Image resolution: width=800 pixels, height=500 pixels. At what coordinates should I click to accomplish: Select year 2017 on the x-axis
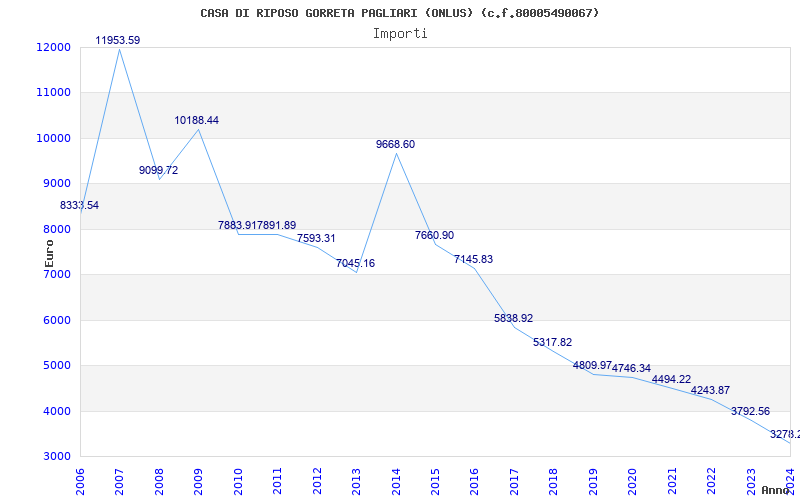(x=514, y=481)
